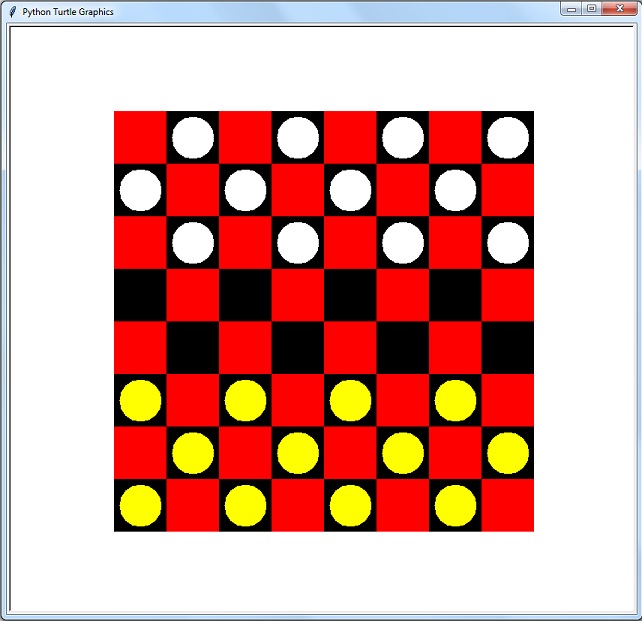
Task: Select white piece in row 1, column 8
Action: click(x=508, y=138)
